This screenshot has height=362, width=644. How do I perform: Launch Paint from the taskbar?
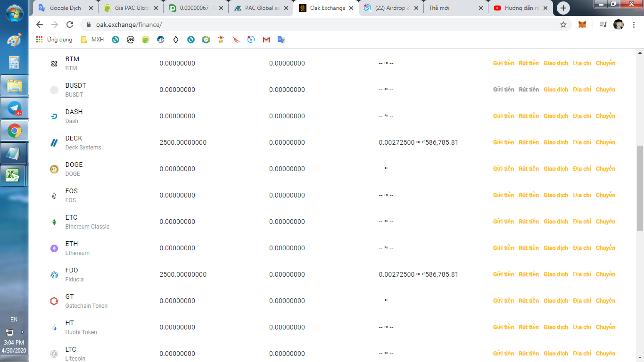pos(15,40)
